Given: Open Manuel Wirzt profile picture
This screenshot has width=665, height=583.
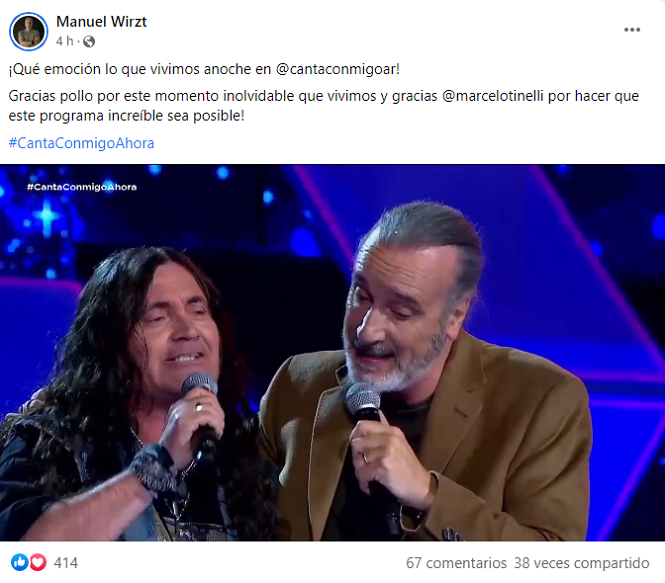Looking at the screenshot, I should (28, 31).
